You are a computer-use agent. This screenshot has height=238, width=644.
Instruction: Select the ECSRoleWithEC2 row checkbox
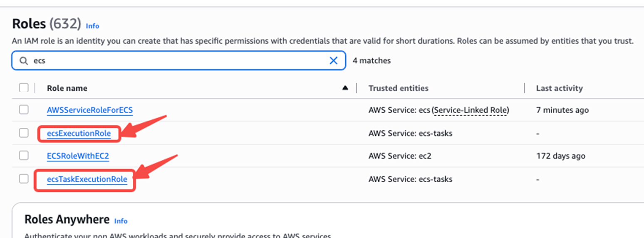coord(24,156)
